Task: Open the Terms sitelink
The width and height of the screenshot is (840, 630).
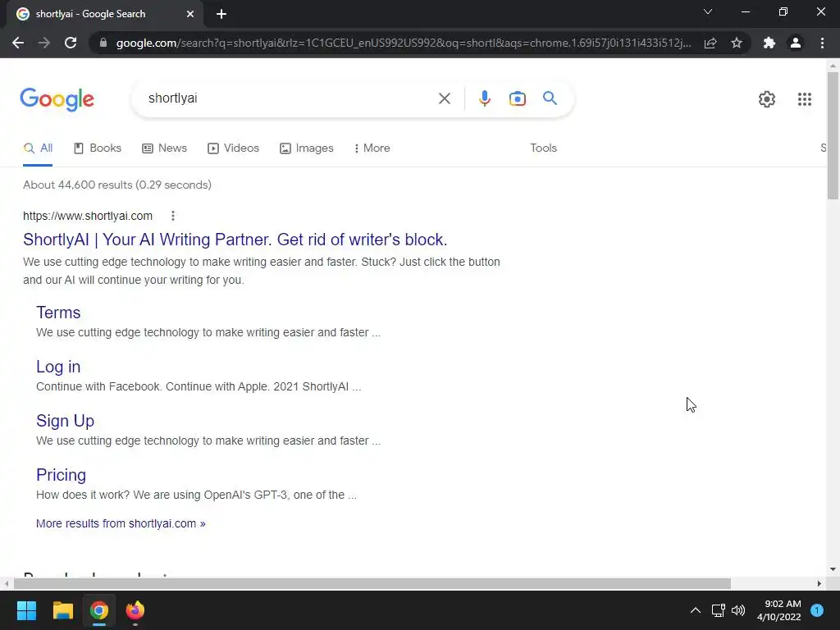Action: [x=58, y=313]
